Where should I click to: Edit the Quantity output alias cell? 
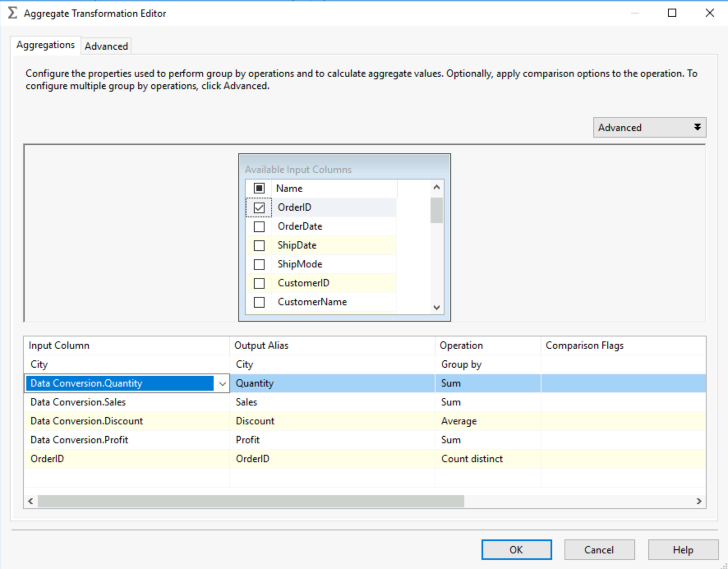(x=332, y=383)
